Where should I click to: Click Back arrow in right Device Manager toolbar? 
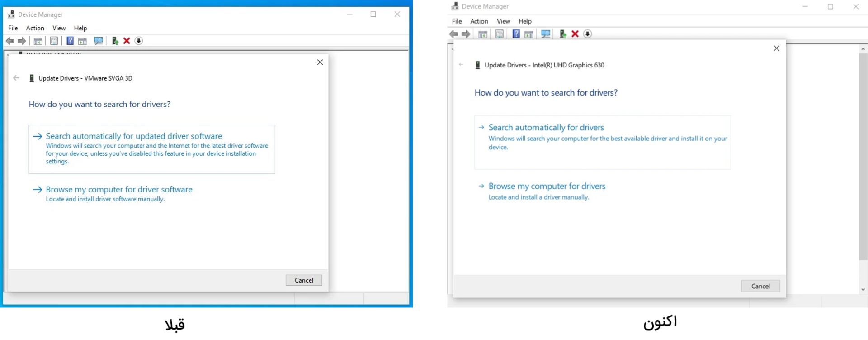point(454,34)
